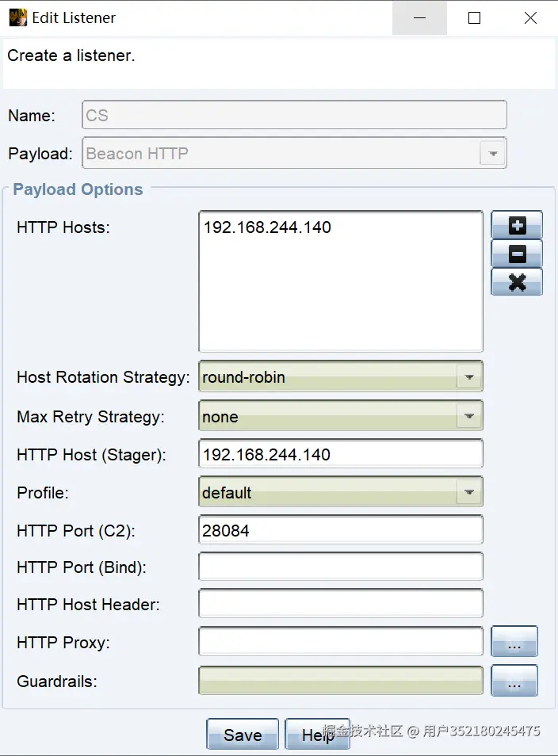Click the Help button
Image resolution: width=558 pixels, height=756 pixels.
click(317, 734)
